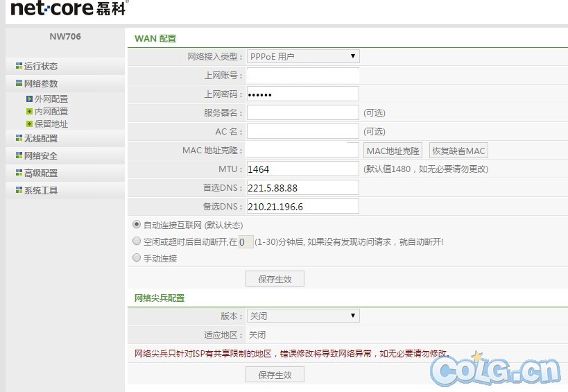568x392 pixels.
Task: Open the 运行状态 menu
Action: 40,67
